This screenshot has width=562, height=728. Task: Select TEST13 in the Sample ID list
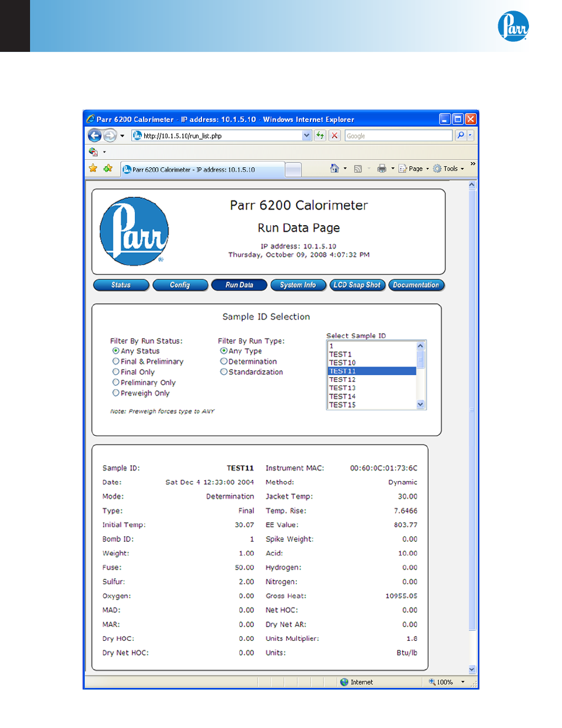point(372,388)
